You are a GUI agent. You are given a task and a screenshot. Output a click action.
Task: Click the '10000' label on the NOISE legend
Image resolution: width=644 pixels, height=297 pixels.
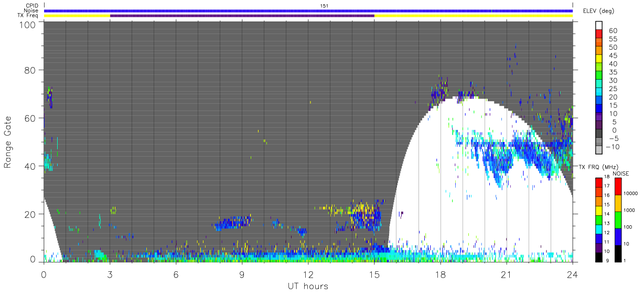tap(630, 193)
